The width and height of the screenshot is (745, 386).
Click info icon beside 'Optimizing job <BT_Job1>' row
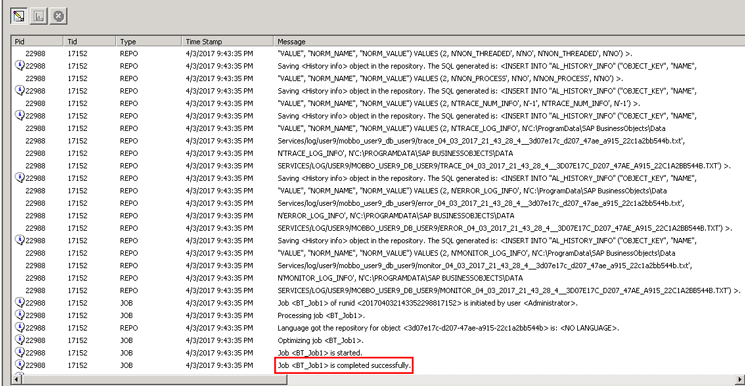19,340
